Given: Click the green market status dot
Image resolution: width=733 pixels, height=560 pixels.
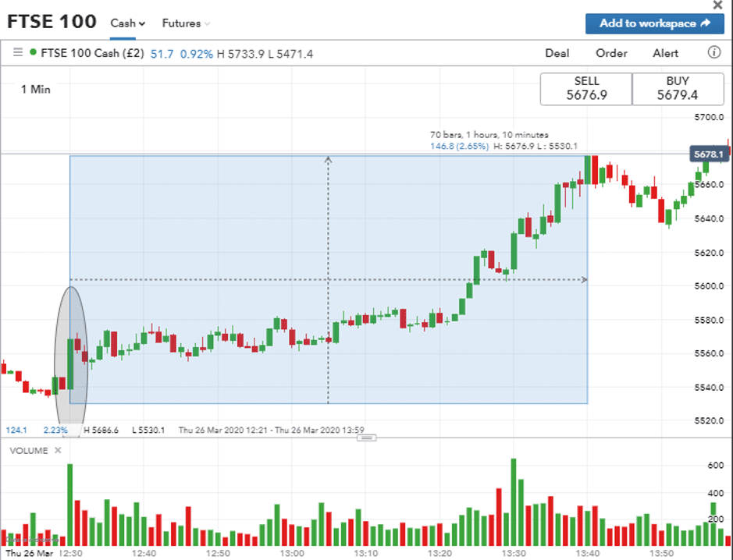Looking at the screenshot, I should point(33,53).
